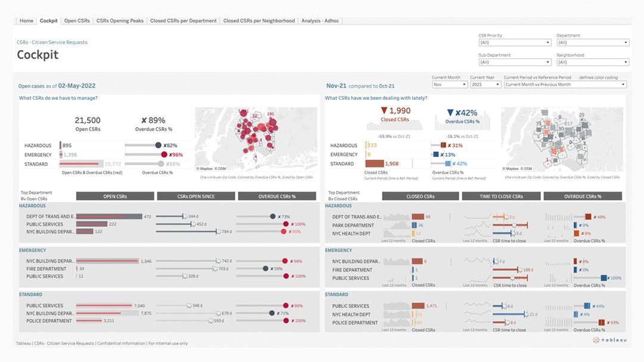Click the 895 HAZARDOUS open CSRs bar

(x=60, y=145)
